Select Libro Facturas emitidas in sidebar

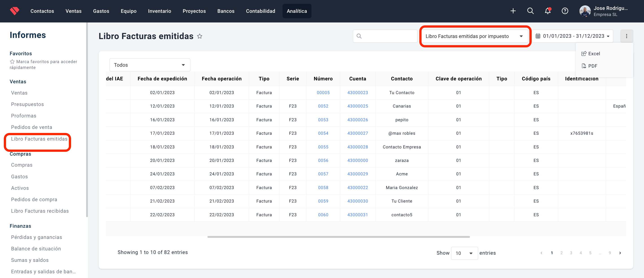click(39, 139)
